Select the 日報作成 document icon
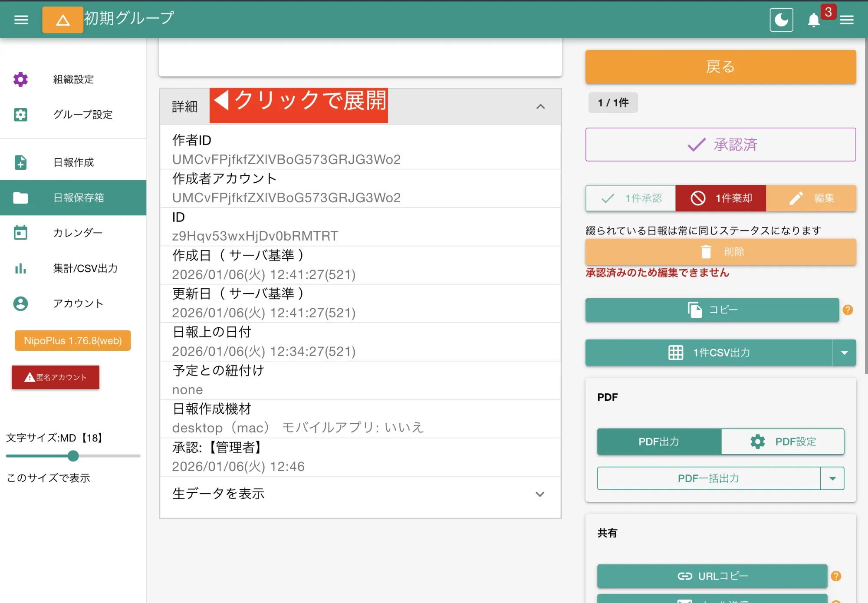Viewport: 868px width, 603px height. (20, 162)
